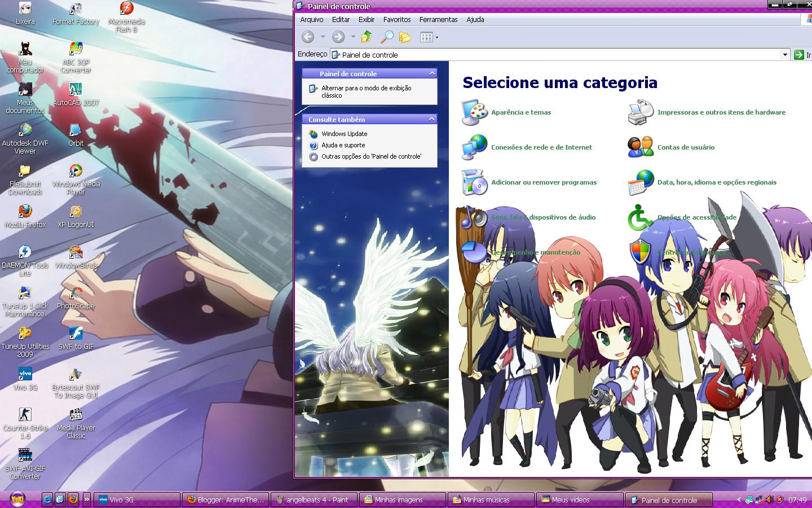Viewport: 812px width, 508px height.
Task: Click the Back arrow in Painel de controle
Action: click(x=308, y=37)
